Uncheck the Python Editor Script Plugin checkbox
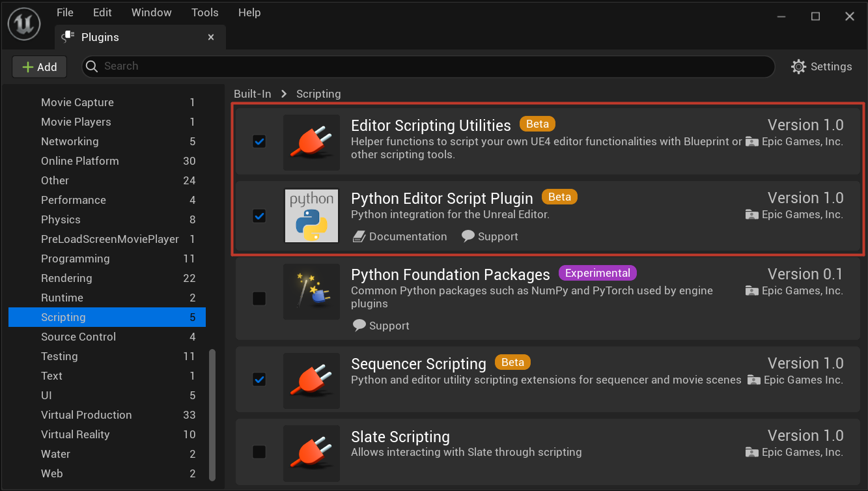Screen dimensions: 868x491 259,216
